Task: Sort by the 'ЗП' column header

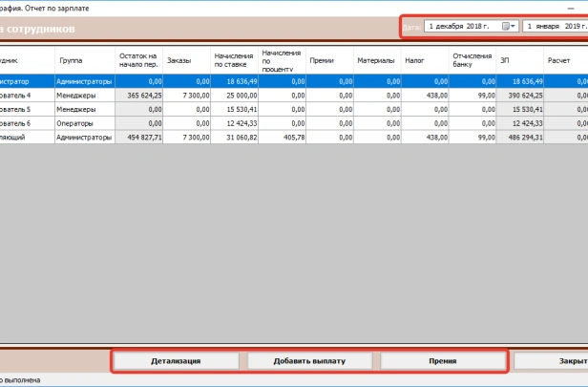Action: pyautogui.click(x=520, y=60)
